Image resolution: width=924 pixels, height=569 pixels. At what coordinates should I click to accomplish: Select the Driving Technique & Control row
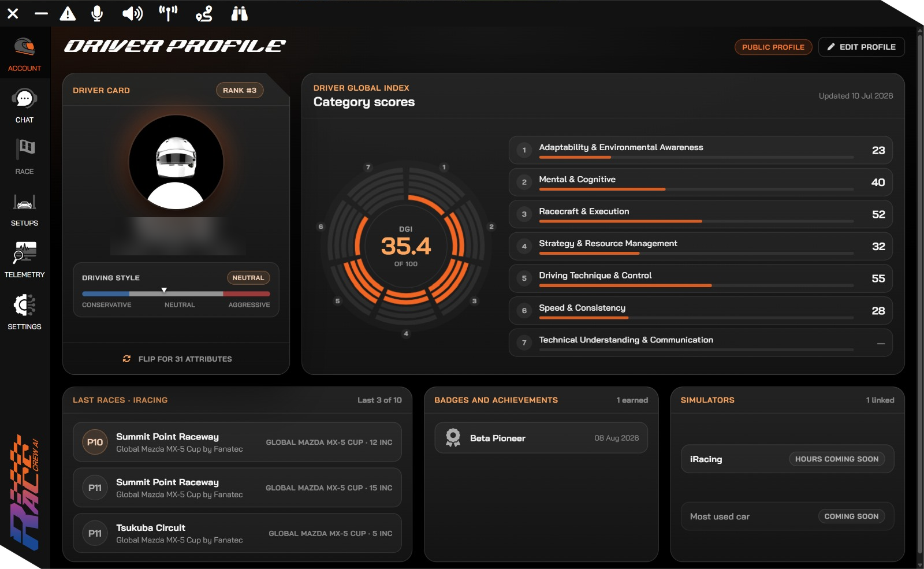[x=701, y=278]
